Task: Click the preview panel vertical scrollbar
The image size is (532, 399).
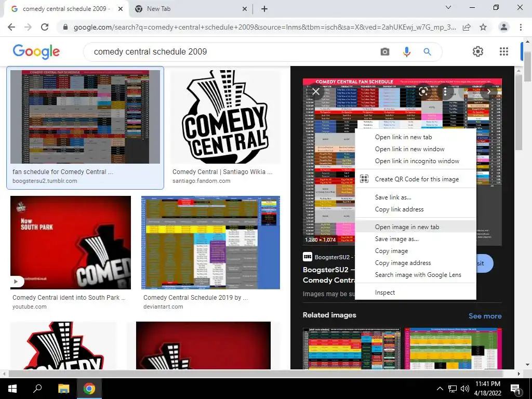Action: pyautogui.click(x=518, y=112)
